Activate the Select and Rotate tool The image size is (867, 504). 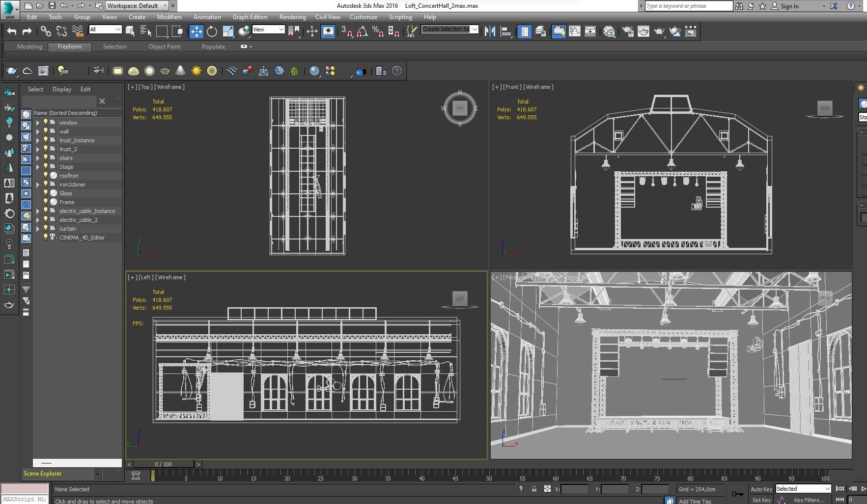(212, 31)
